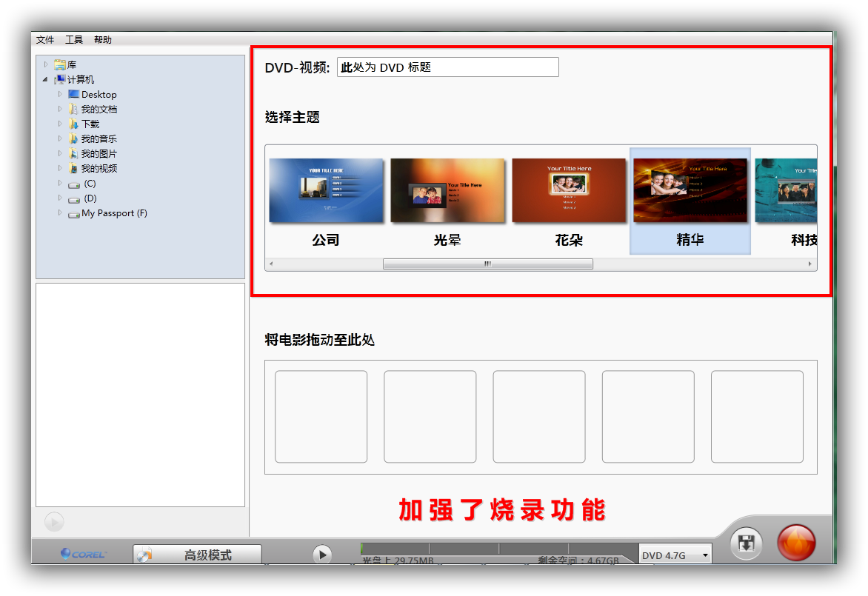Click the preview play button under left panel
This screenshot has width=868, height=596.
pyautogui.click(x=54, y=522)
